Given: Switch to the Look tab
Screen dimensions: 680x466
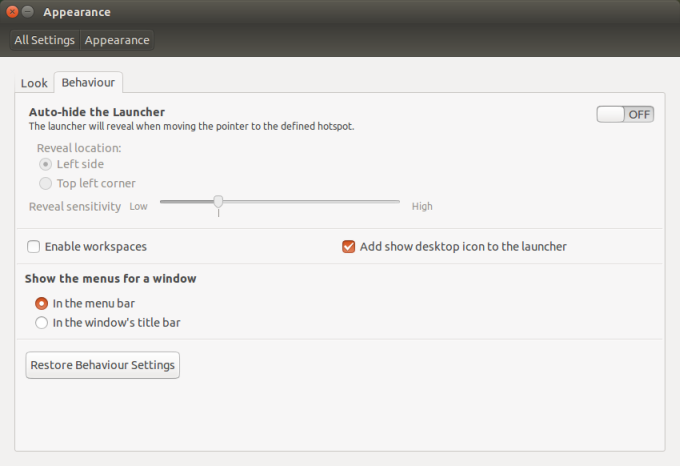Looking at the screenshot, I should [34, 83].
